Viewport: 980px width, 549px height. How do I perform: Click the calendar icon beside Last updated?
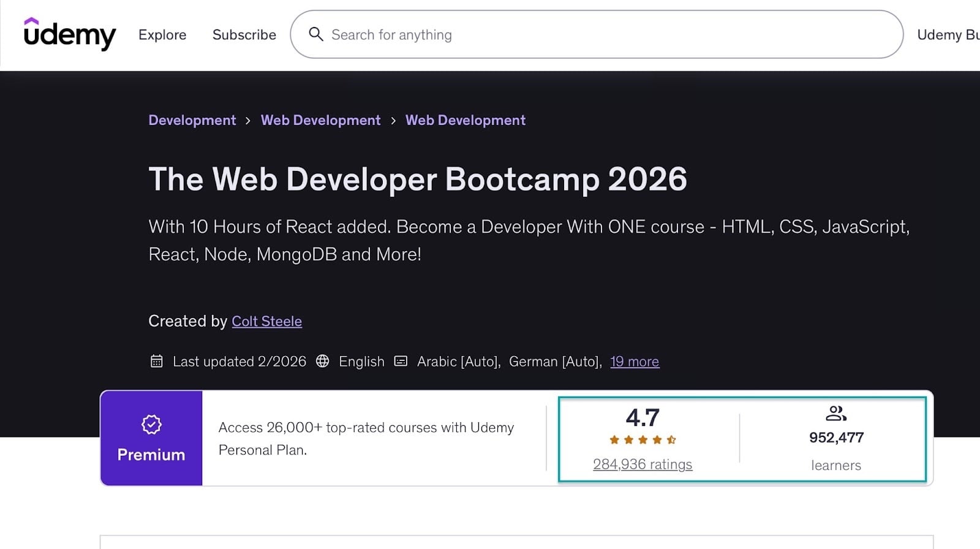coord(157,362)
